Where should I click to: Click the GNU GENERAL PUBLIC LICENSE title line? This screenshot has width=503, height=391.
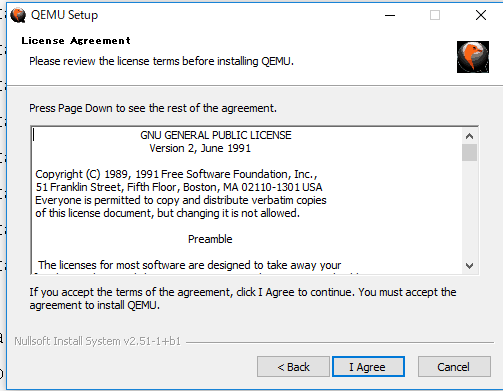click(x=216, y=135)
